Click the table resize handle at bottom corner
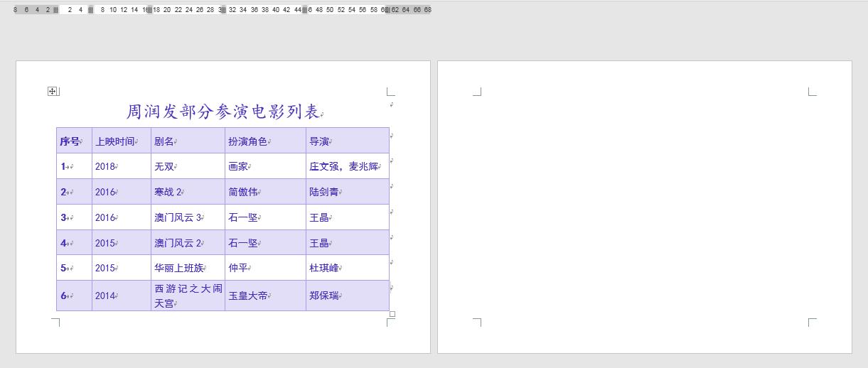 coord(392,314)
